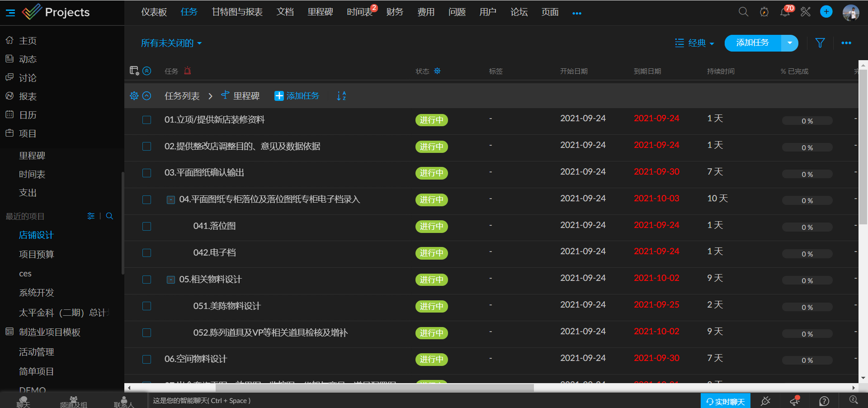Click the search magnifier icon in top bar

743,12
